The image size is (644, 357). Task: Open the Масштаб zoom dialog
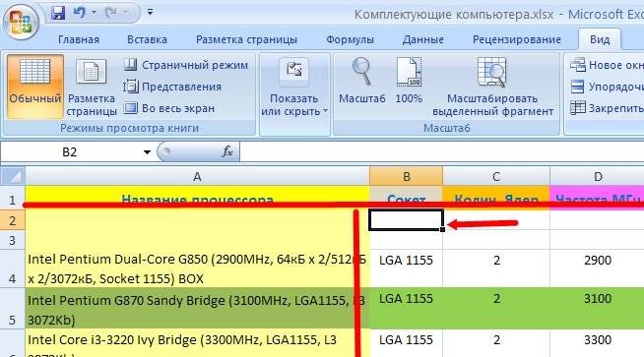(x=361, y=82)
